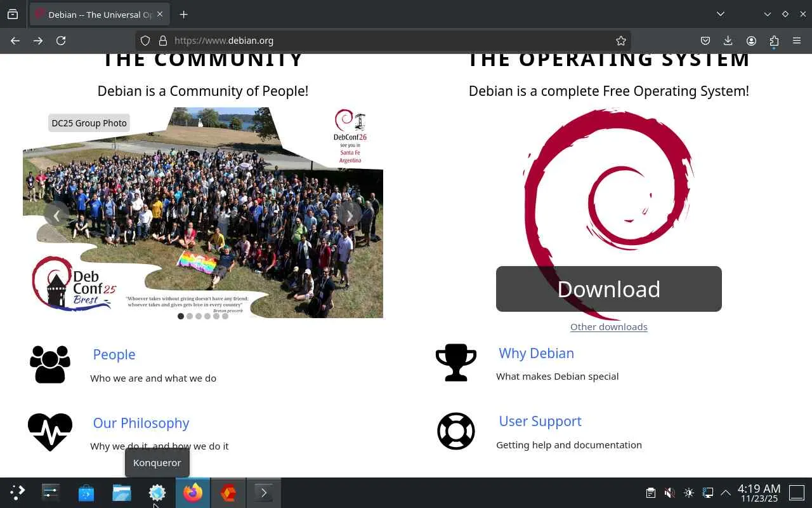Go back to the previous page
Image resolution: width=812 pixels, height=508 pixels.
click(15, 41)
